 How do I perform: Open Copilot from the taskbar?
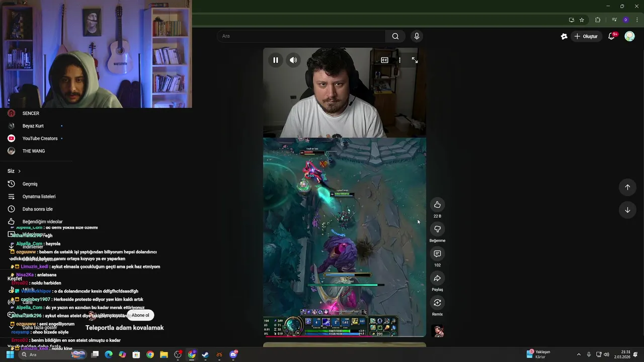click(x=122, y=354)
